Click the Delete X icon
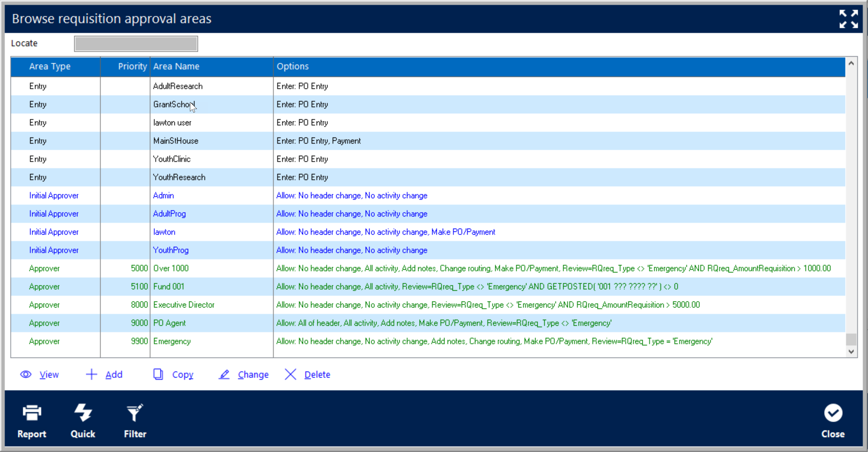This screenshot has height=452, width=868. point(290,374)
